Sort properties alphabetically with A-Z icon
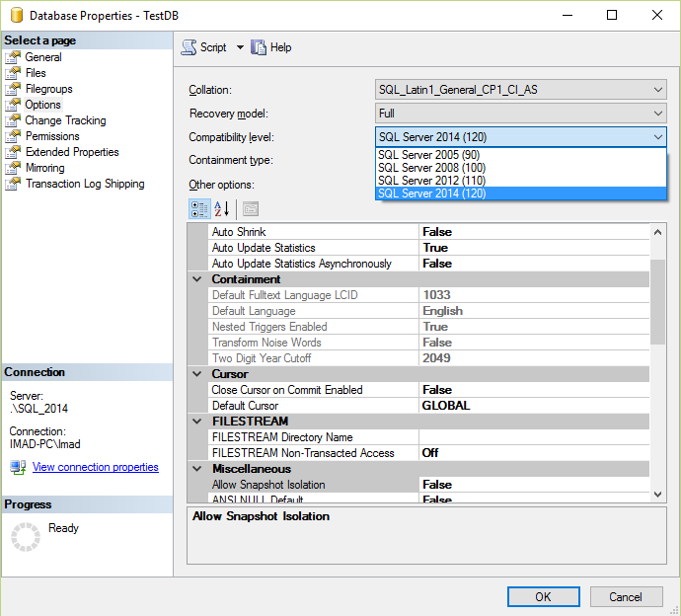 [x=221, y=209]
